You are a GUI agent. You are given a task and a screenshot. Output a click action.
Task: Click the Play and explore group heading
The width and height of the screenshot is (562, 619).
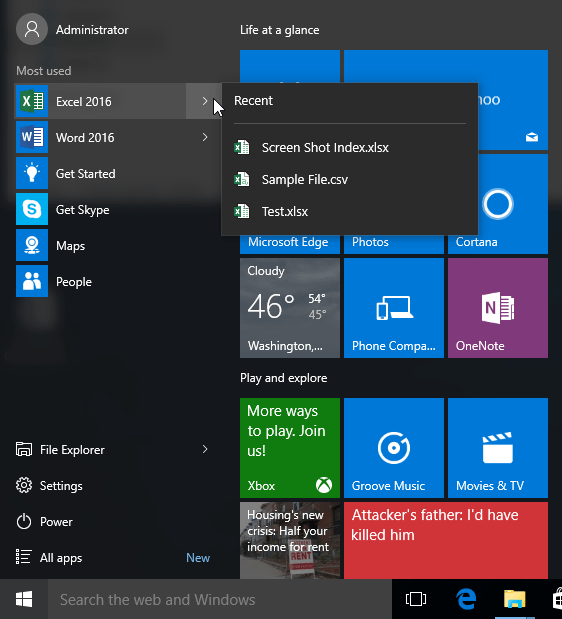pyautogui.click(x=283, y=378)
